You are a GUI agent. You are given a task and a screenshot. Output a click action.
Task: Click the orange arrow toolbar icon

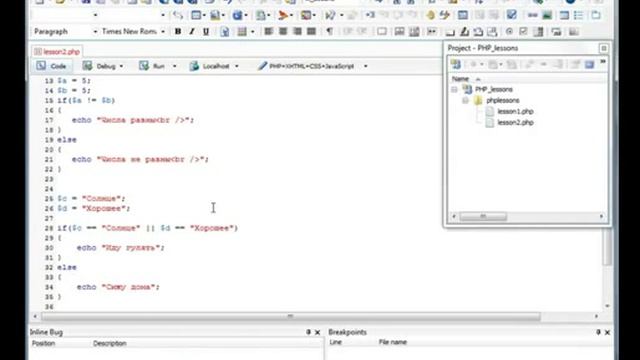point(283,16)
